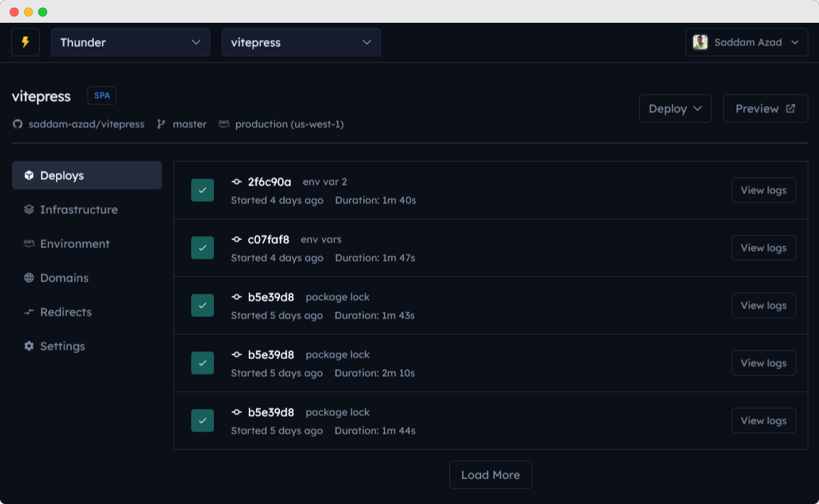The width and height of the screenshot is (819, 504).
Task: Click the master branch name
Action: (x=190, y=124)
